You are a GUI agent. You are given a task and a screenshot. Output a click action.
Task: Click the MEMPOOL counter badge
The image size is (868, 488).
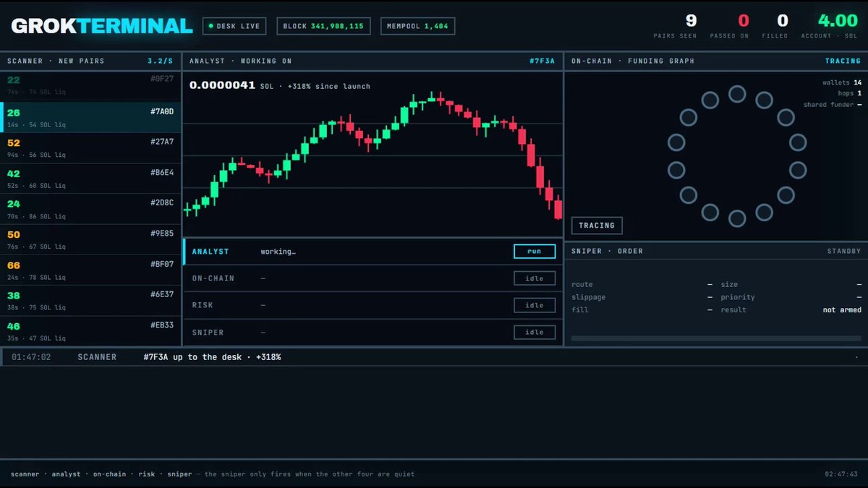pos(417,26)
